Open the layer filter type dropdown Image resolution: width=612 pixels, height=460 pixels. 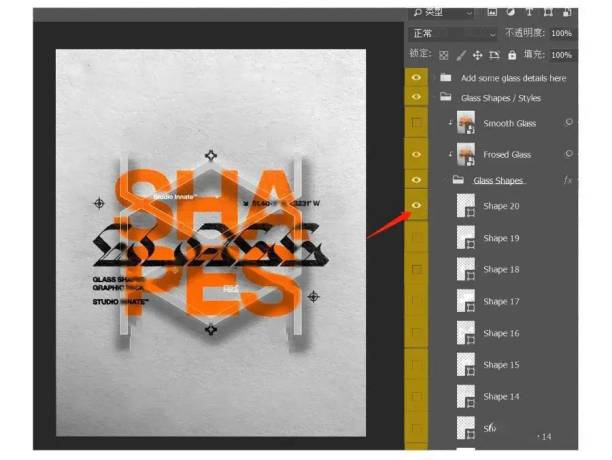pyautogui.click(x=441, y=12)
